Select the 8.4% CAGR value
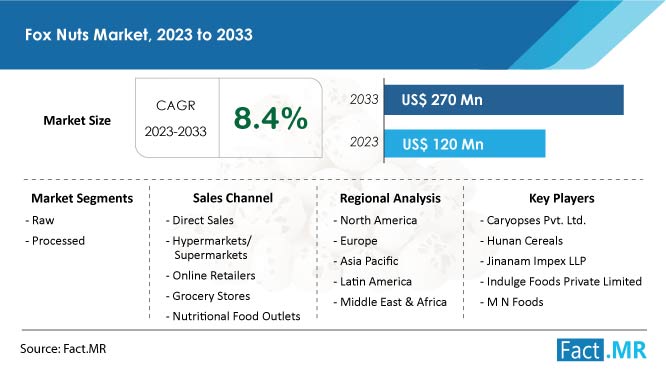 [271, 118]
